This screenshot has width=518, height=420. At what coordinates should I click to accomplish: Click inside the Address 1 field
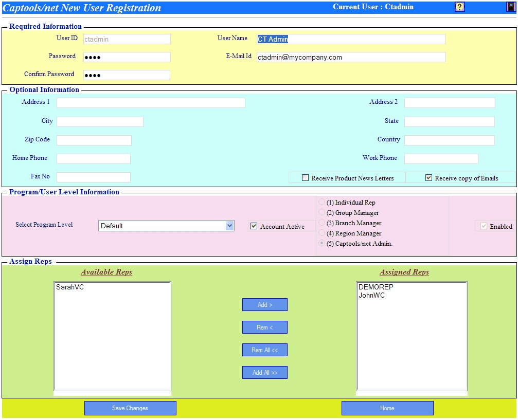click(x=150, y=102)
